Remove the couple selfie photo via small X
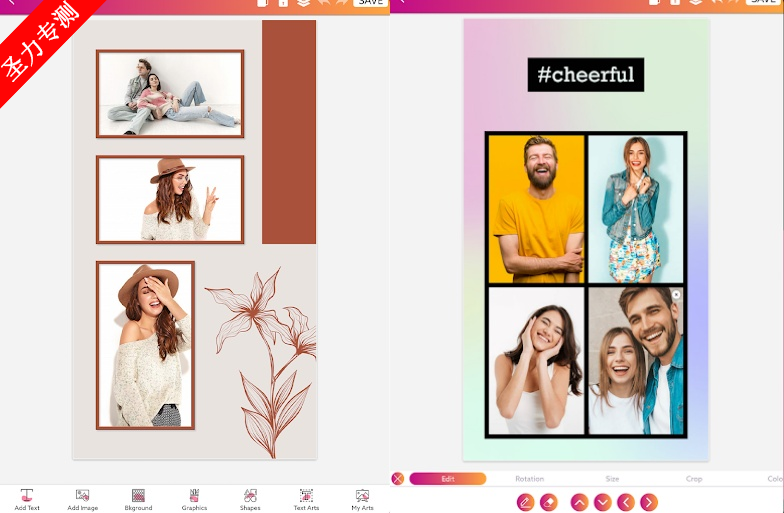784x513 pixels. pos(676,294)
